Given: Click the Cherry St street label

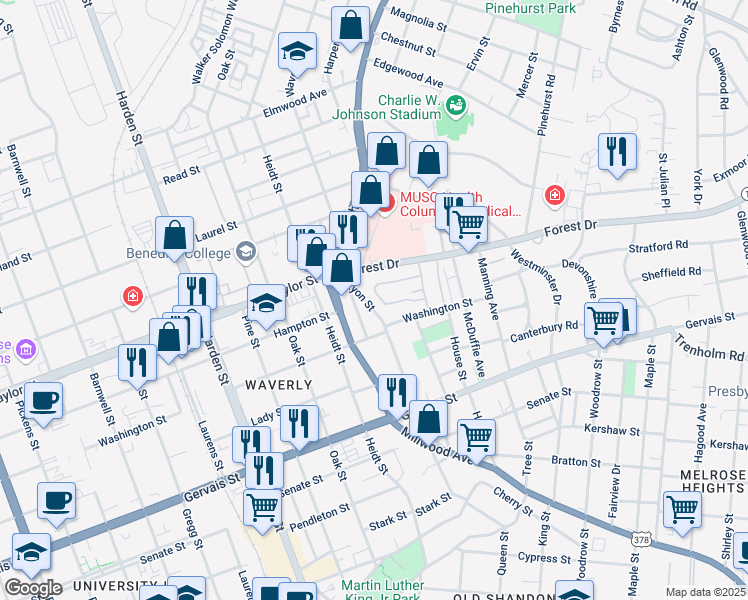Looking at the screenshot, I should 513,501.
